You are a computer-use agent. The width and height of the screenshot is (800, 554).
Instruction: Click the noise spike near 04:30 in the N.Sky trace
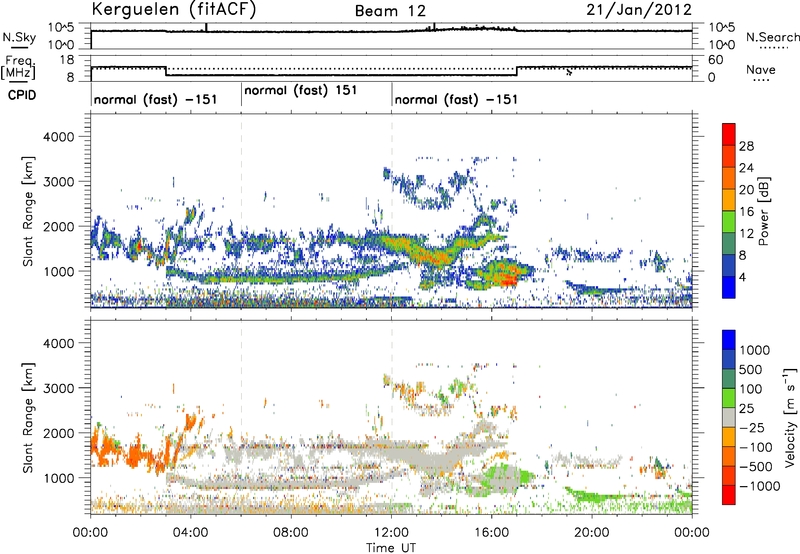[206, 27]
